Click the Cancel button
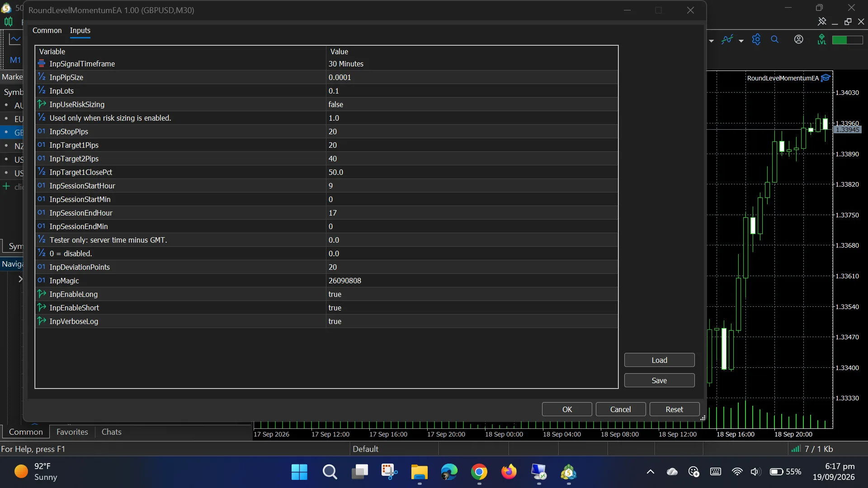The width and height of the screenshot is (868, 488). (621, 409)
